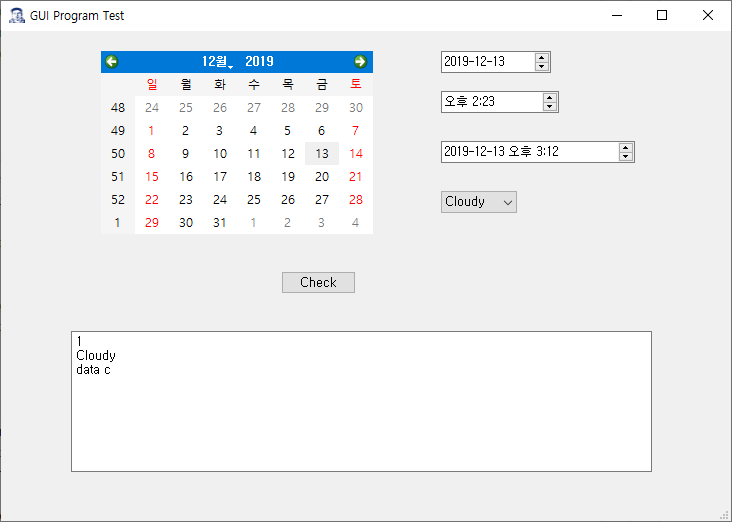
Task: Go to previous month with the left arrow
Action: [x=112, y=62]
